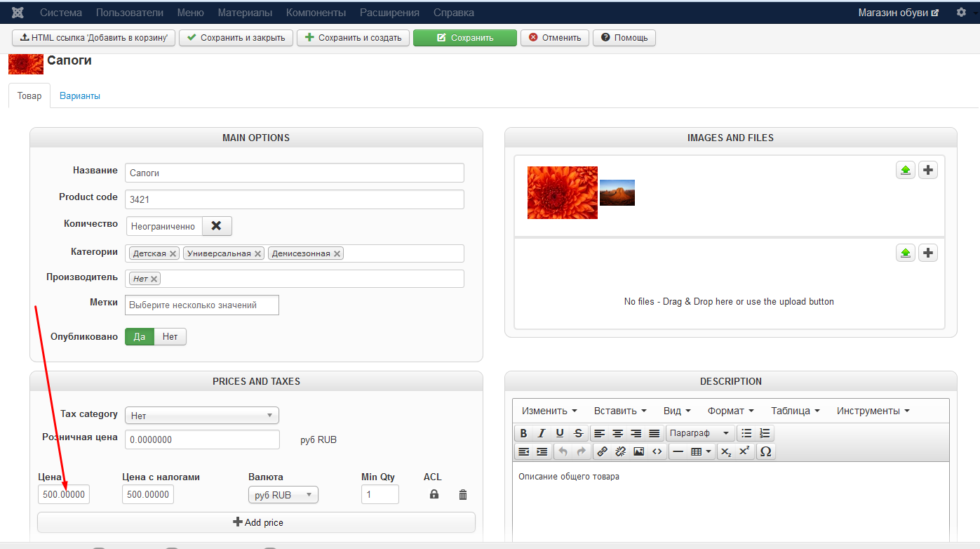Remove the Нет manufacturer tag
The image size is (980, 549).
[154, 279]
